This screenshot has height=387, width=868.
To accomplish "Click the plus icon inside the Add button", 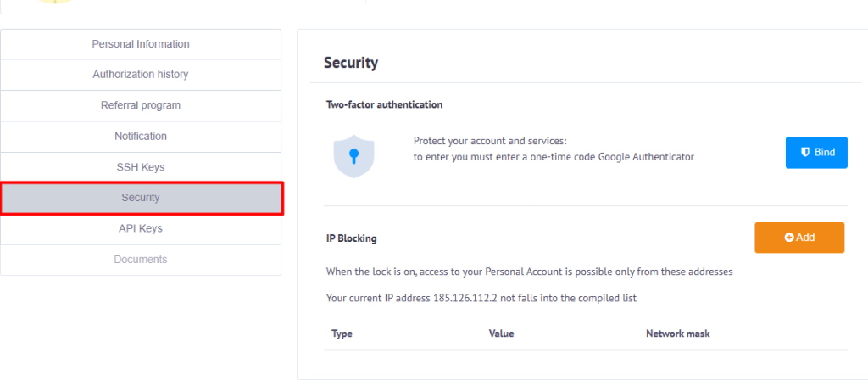I will coord(789,238).
